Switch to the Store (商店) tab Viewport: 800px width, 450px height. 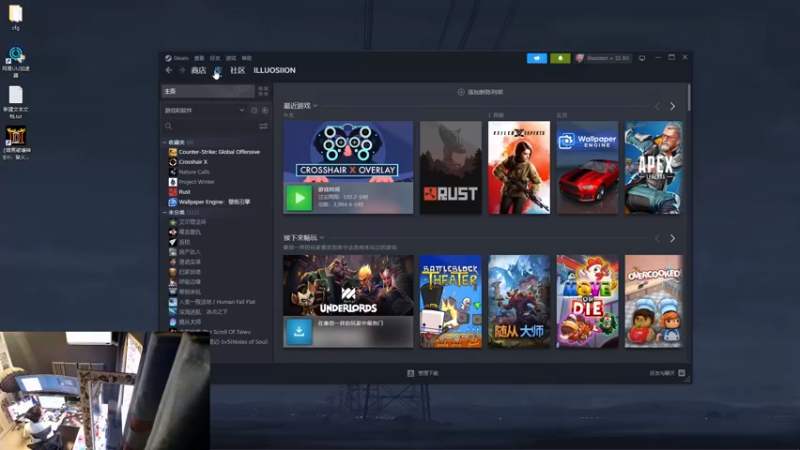click(x=198, y=70)
